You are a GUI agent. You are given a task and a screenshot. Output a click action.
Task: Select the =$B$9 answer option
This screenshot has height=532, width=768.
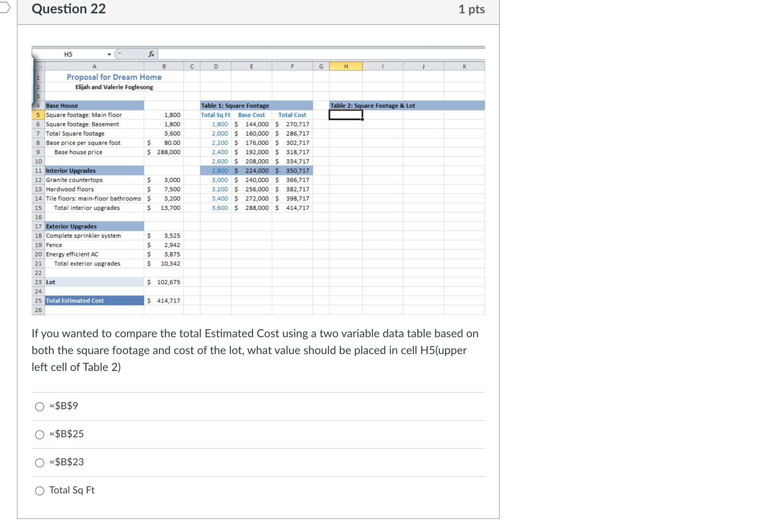point(39,406)
